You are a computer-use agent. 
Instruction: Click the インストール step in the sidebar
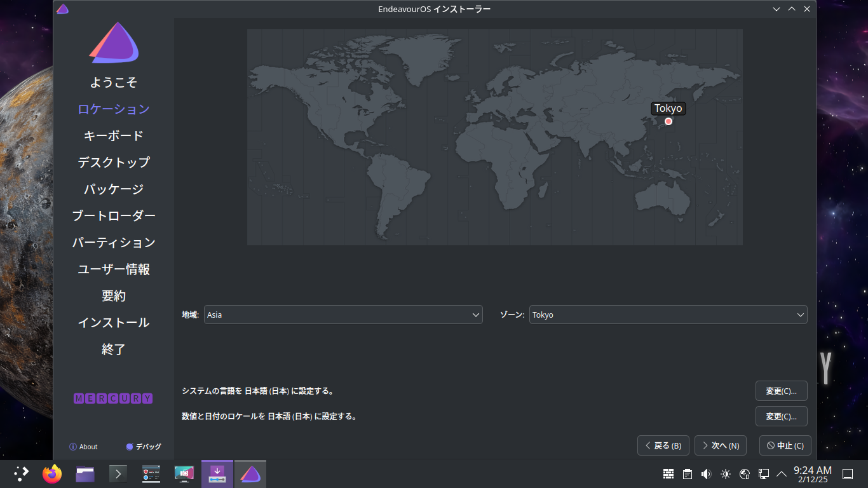114,323
